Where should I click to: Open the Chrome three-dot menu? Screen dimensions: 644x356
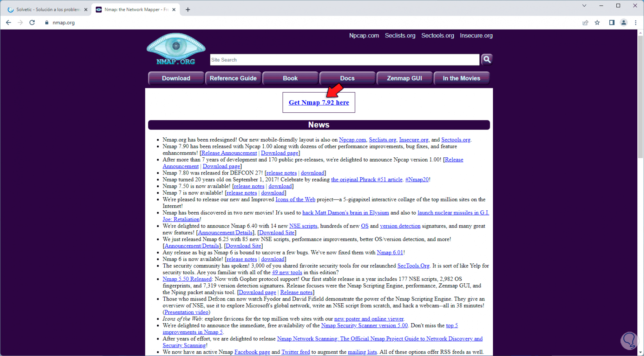636,23
